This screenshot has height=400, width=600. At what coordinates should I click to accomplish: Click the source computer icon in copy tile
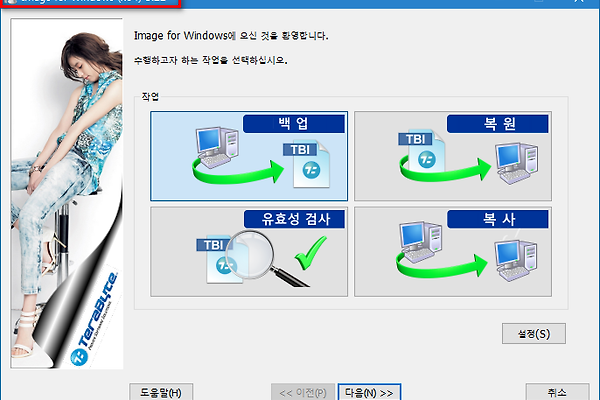click(421, 242)
